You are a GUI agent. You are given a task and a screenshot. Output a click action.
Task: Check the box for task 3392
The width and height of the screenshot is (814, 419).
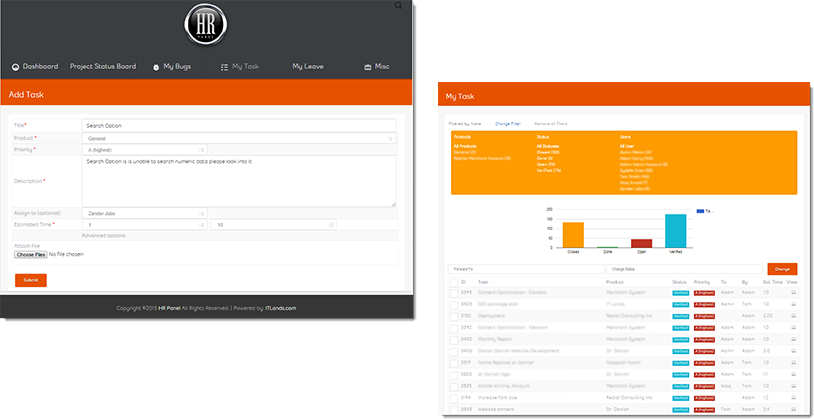(x=454, y=329)
